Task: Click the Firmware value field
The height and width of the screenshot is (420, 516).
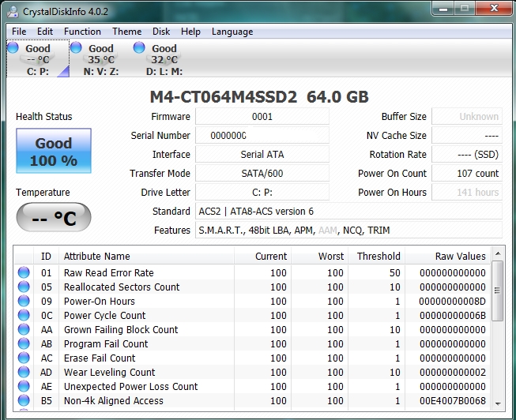Action: click(262, 116)
